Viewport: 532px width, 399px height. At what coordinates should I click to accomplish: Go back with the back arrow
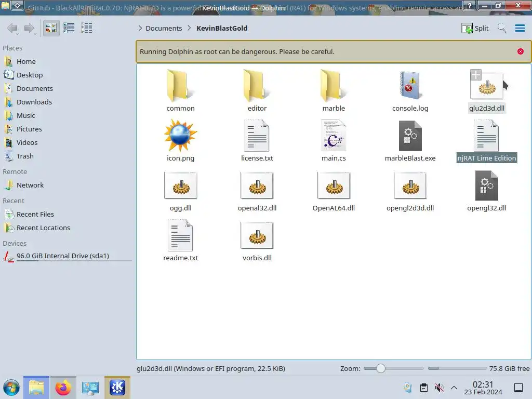tap(12, 28)
